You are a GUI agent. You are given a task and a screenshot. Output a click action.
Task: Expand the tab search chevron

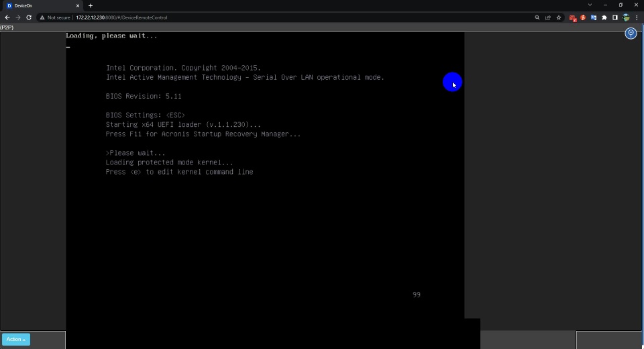(590, 5)
